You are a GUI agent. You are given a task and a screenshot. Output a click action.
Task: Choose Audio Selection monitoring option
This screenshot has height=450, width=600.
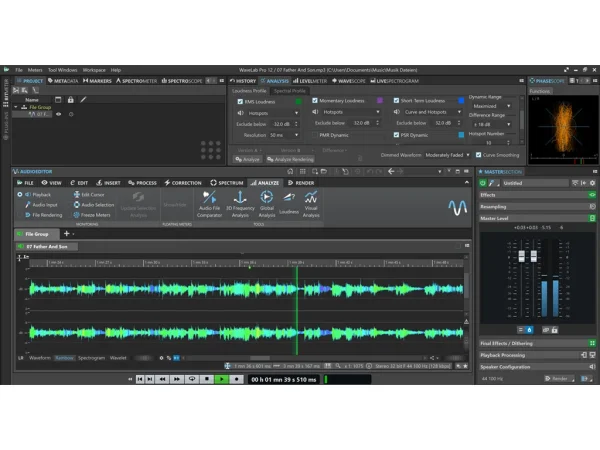[95, 204]
